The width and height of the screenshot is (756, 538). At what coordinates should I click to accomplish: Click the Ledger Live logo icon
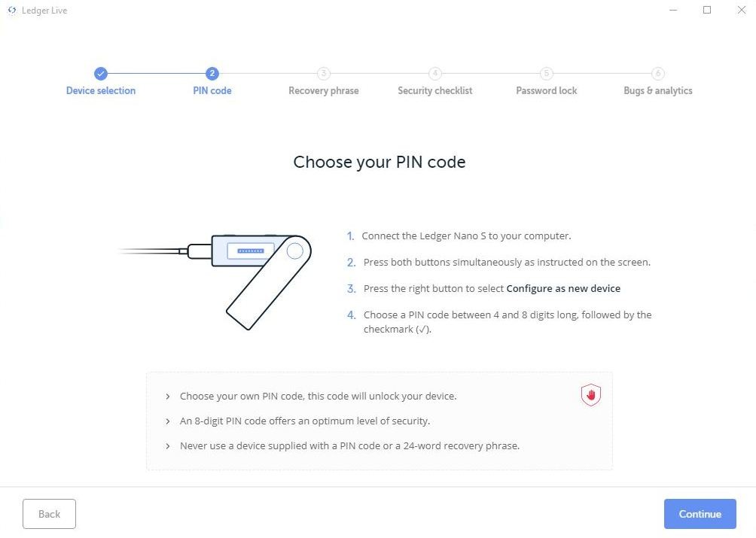tap(11, 11)
